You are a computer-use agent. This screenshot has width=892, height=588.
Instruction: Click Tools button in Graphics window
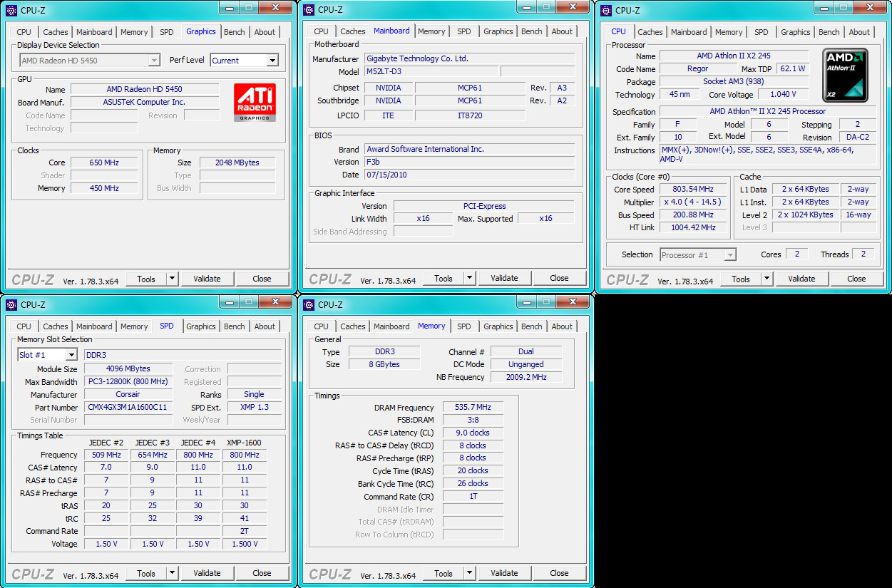[146, 279]
